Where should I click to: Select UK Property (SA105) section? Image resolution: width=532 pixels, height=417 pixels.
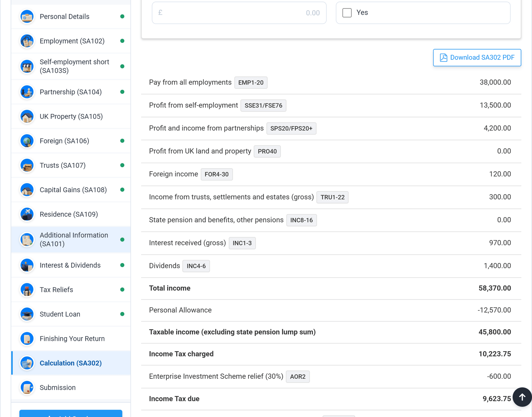pyautogui.click(x=71, y=116)
